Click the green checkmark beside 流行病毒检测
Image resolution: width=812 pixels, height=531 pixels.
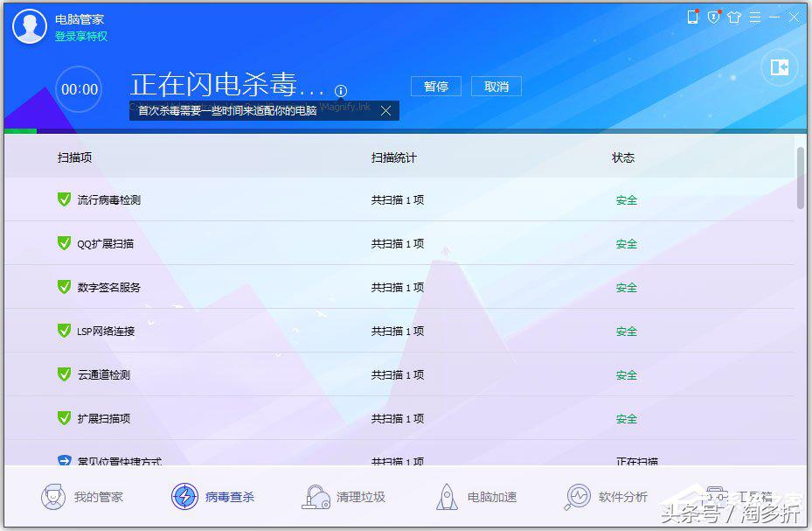63,199
